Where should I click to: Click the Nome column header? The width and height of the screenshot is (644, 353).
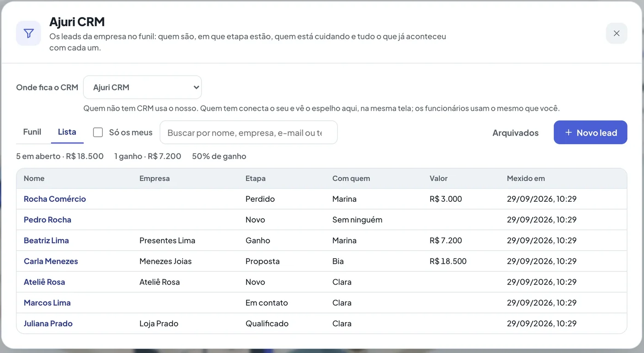[x=34, y=178]
